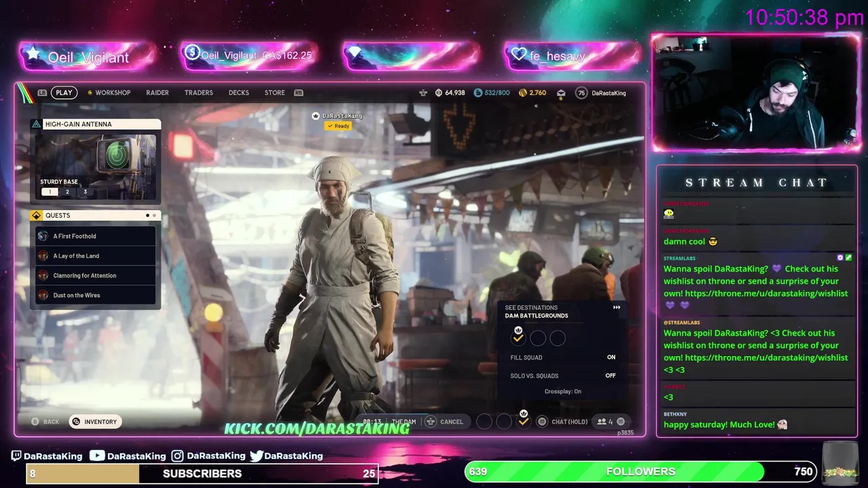The width and height of the screenshot is (868, 488).
Task: Open quest Clamoring for Attention
Action: tap(96, 275)
